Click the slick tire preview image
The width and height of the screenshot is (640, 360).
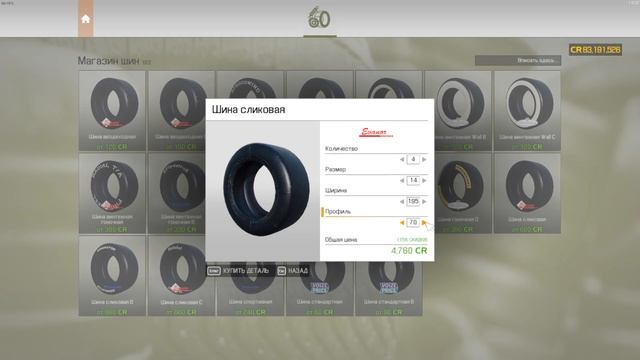[266, 189]
